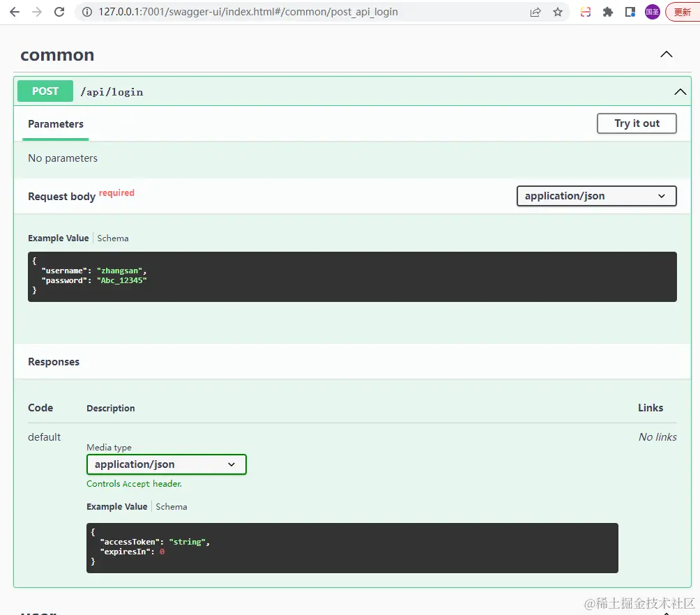
Task: Click "Controls Accept header." note
Action: [134, 484]
